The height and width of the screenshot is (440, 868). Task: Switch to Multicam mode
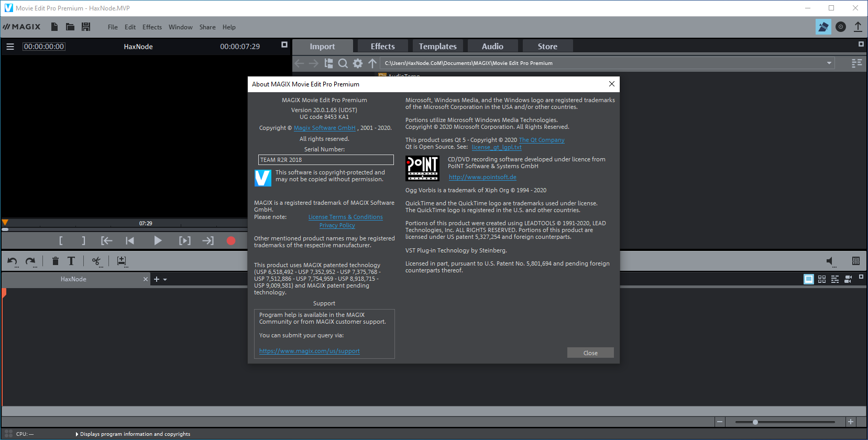[x=848, y=279]
